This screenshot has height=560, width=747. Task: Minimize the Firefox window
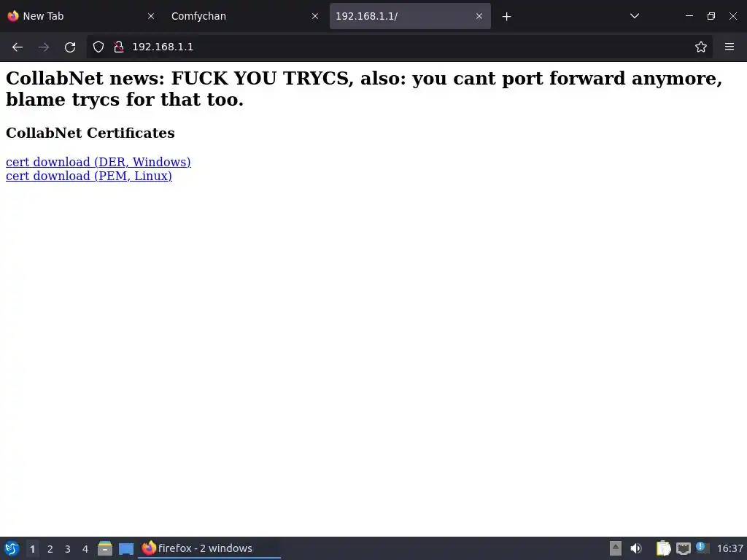point(689,16)
